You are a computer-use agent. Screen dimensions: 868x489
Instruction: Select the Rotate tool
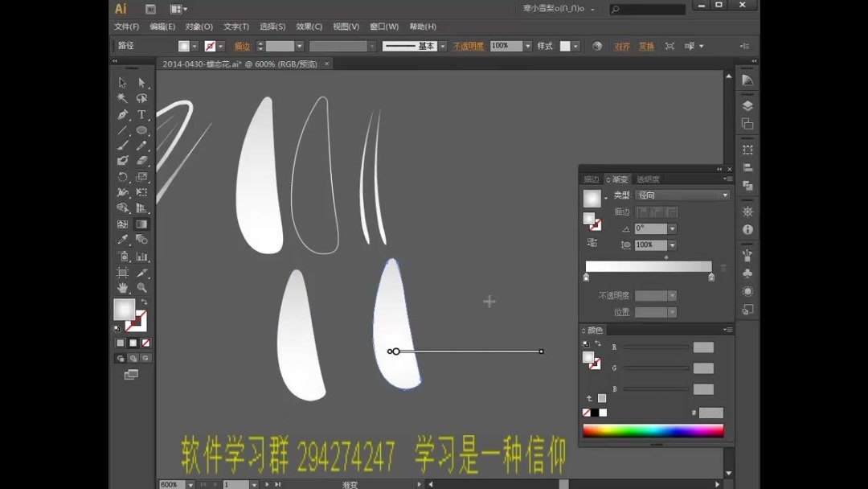click(x=122, y=177)
